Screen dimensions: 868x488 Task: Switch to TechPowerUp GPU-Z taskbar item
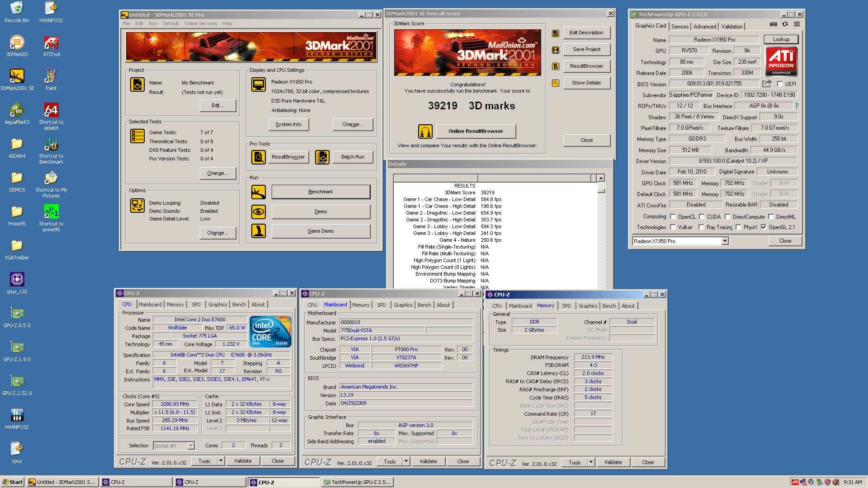tap(358, 482)
